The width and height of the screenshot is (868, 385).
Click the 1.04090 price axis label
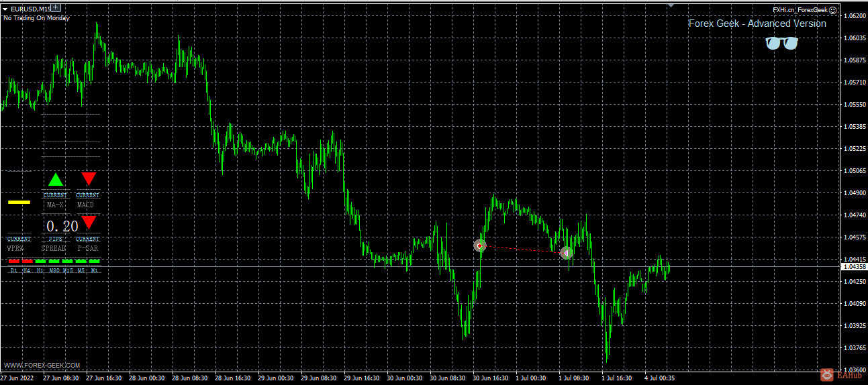tap(853, 303)
